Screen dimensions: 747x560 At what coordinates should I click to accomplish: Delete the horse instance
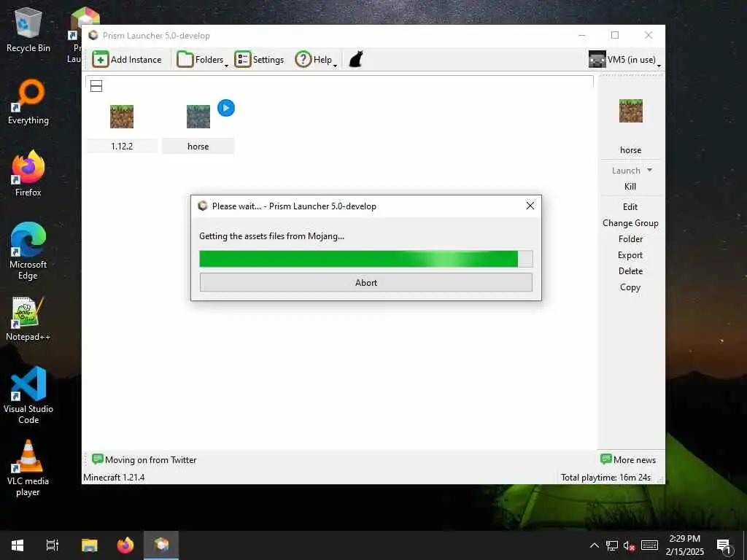pos(630,271)
